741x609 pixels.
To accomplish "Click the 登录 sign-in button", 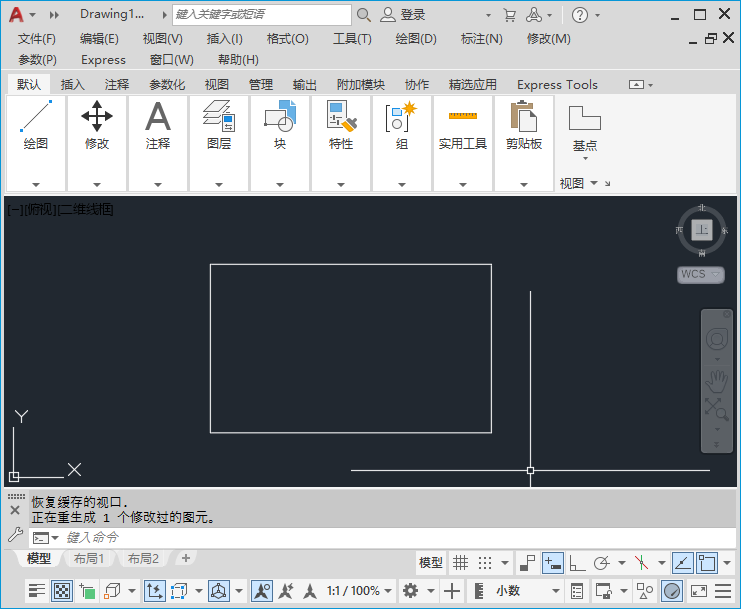I will coord(404,15).
